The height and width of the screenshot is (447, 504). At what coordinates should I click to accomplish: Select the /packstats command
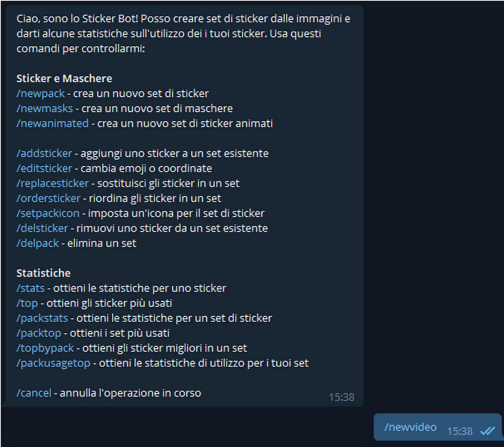[x=42, y=318]
